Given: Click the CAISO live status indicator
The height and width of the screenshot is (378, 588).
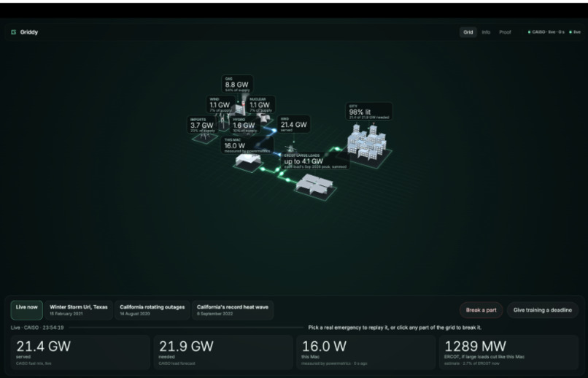Looking at the screenshot, I should [546, 32].
